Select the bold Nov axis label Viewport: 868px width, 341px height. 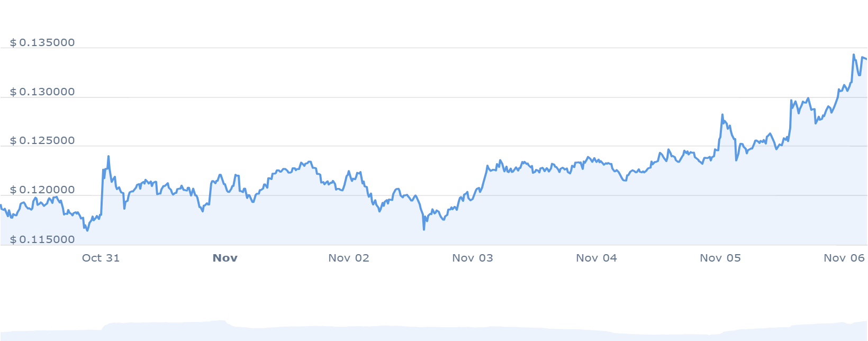tap(225, 258)
